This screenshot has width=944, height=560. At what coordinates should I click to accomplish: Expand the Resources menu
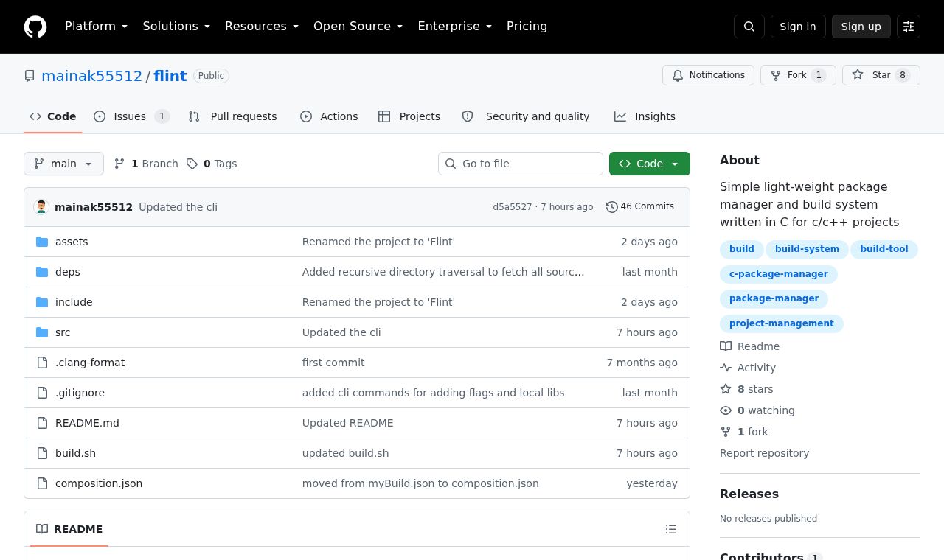pos(262,27)
